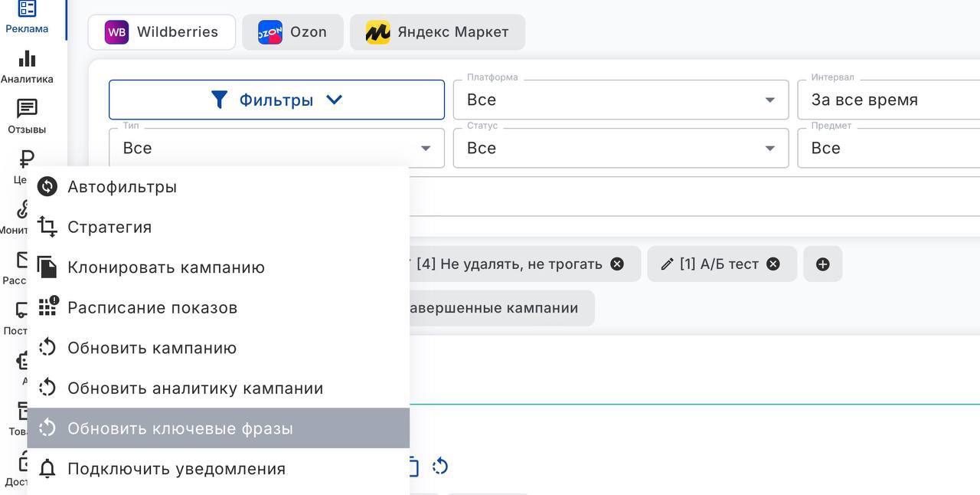Click the add filter tag plus icon

pos(822,264)
